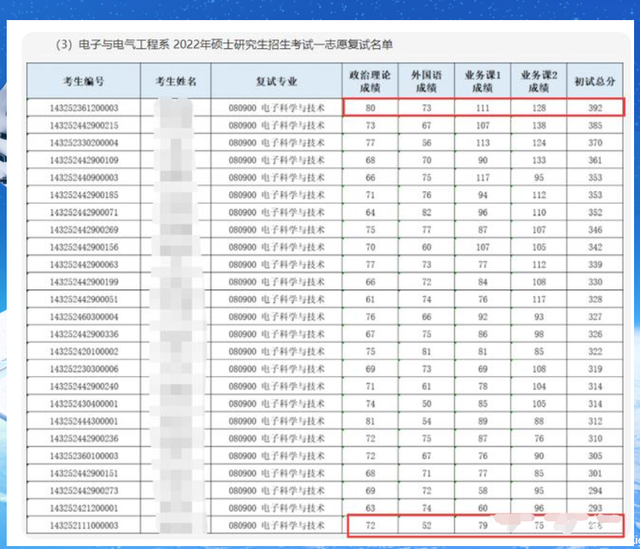Click politics score 81 in row 143252444300001
Viewport: 640px width, 549px height.
point(370,421)
